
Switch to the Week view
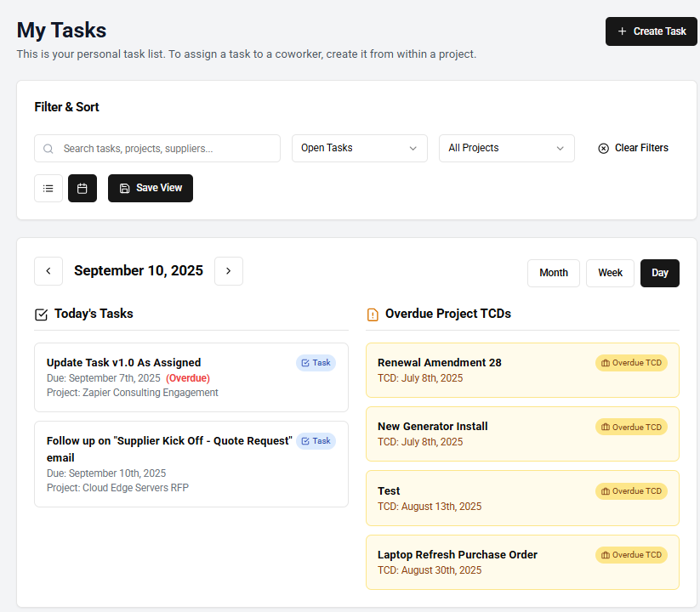[x=610, y=273]
